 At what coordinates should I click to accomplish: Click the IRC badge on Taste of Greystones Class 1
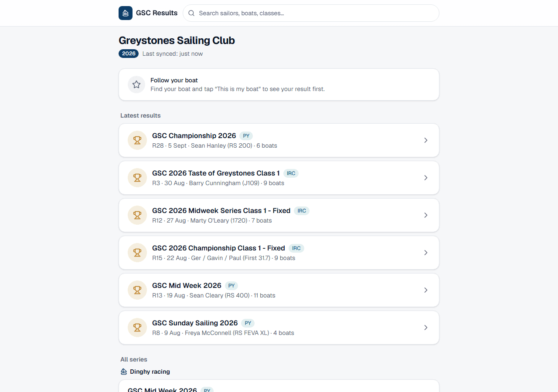pyautogui.click(x=291, y=173)
